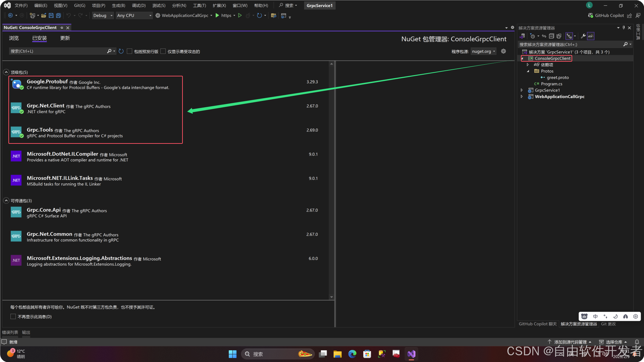Open the Git Changes tab at bottom

click(x=608, y=324)
